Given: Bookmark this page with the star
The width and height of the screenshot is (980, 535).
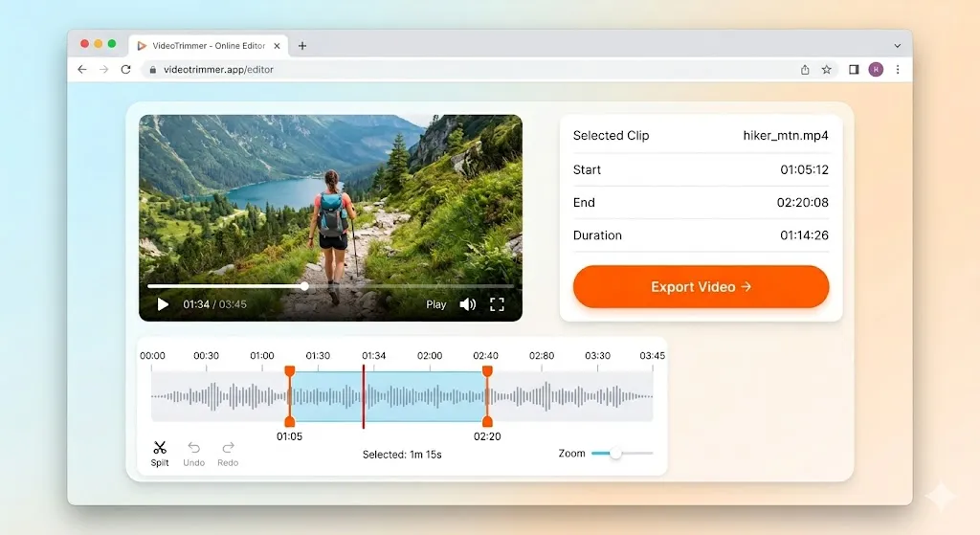Looking at the screenshot, I should click(826, 69).
